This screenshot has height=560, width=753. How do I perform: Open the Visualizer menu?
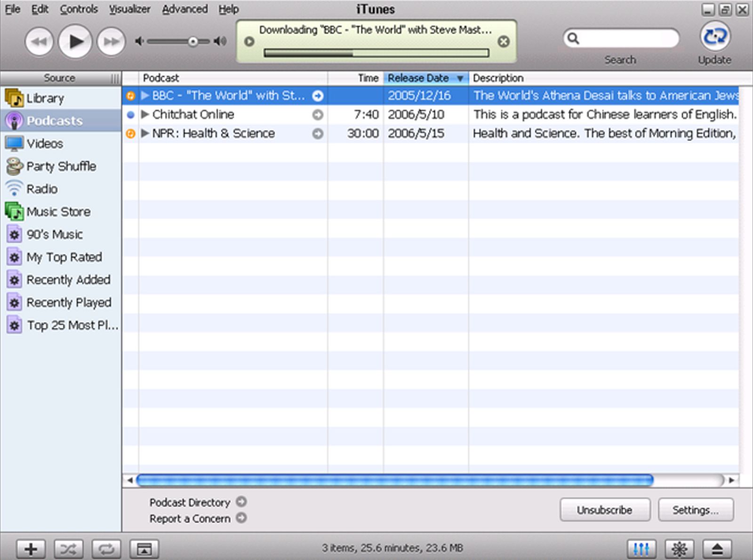(129, 9)
